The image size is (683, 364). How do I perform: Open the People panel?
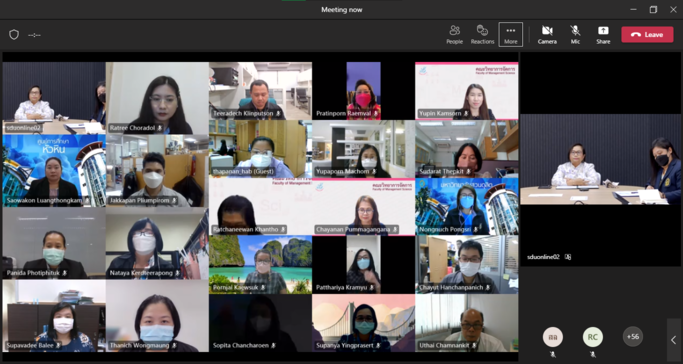pos(454,34)
